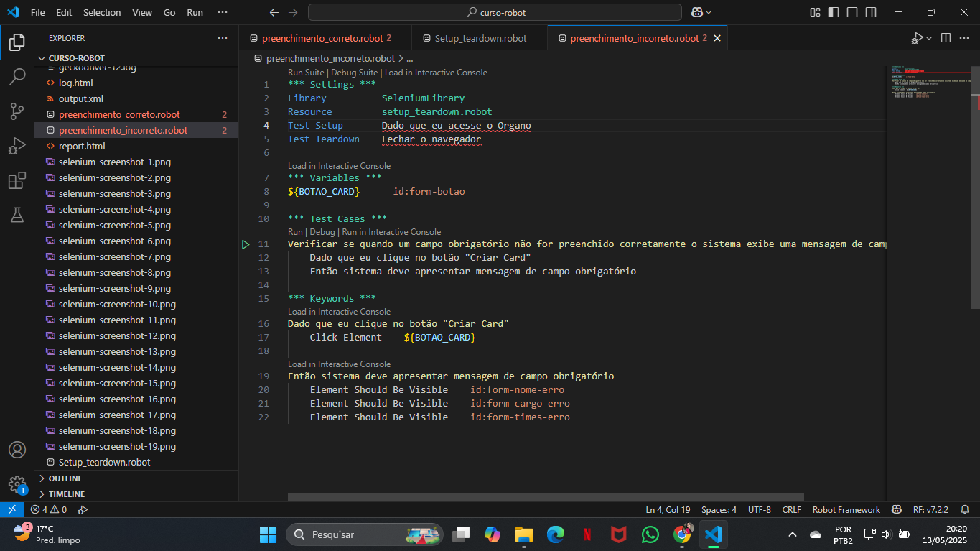
Task: Open Copilot status in status bar
Action: pyautogui.click(x=897, y=509)
